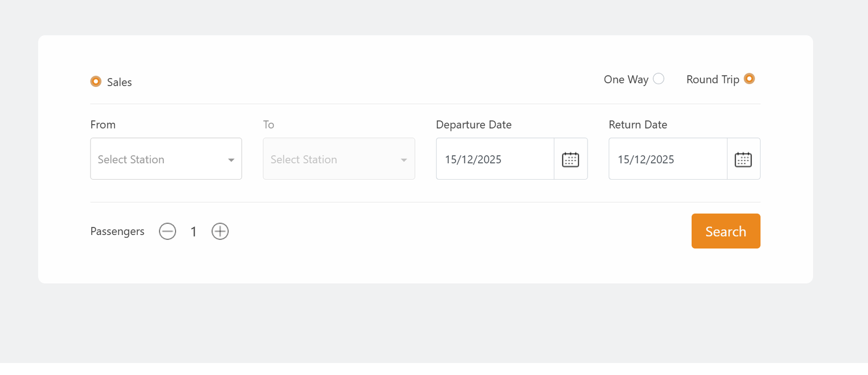Open the Return Date calendar picker icon
The image size is (868, 375).
[743, 160]
